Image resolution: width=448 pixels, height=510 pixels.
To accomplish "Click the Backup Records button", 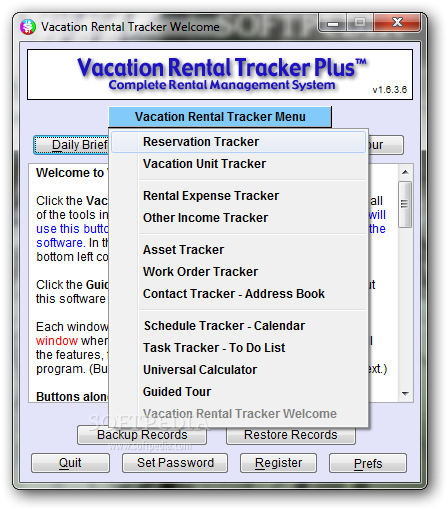I will [142, 435].
